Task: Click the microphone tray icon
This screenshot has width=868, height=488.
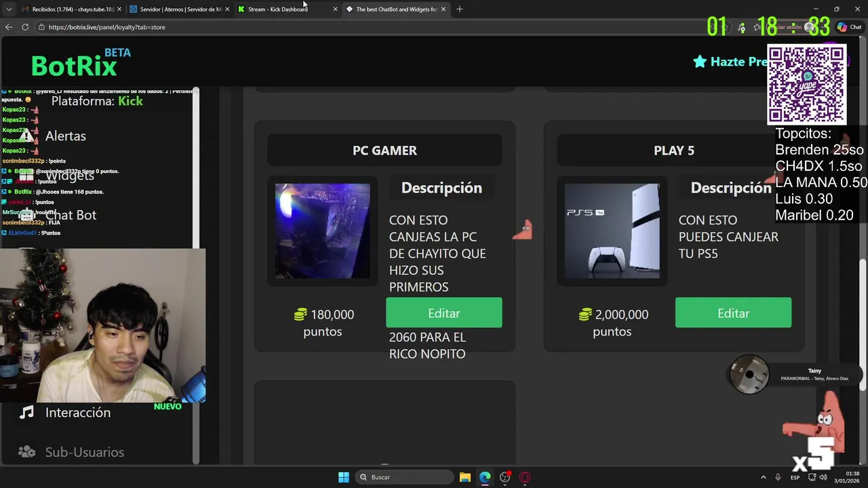Action: click(778, 477)
